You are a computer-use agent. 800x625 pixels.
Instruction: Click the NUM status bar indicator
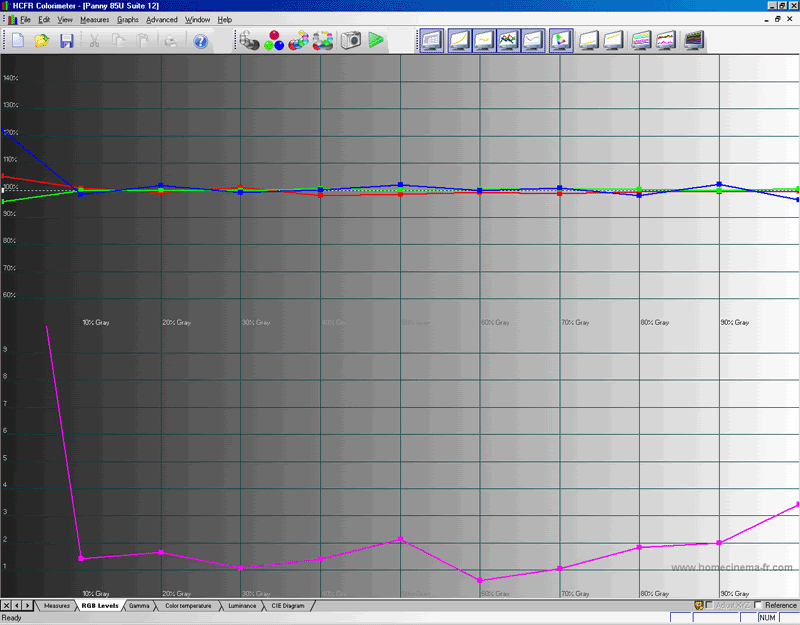(x=767, y=618)
